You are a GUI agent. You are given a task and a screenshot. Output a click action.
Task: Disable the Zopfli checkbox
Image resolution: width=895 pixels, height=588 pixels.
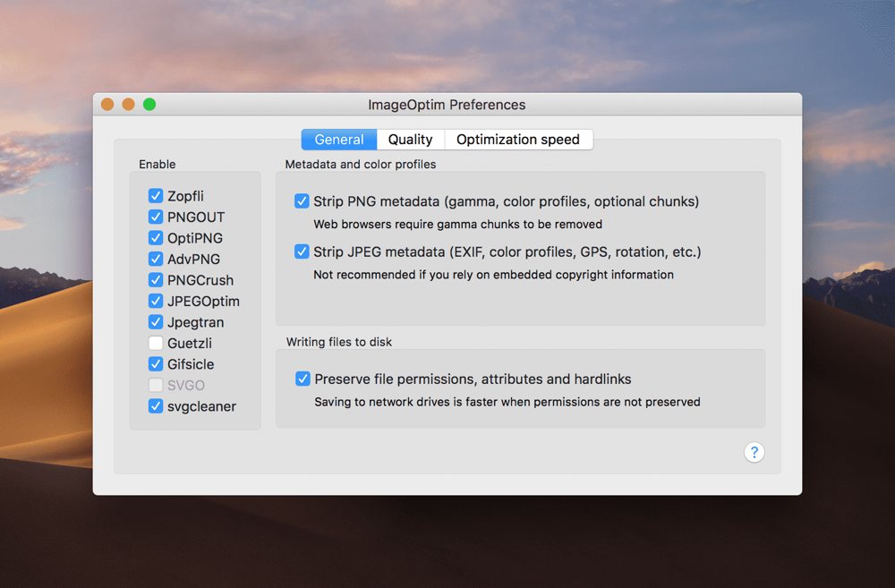coord(155,196)
